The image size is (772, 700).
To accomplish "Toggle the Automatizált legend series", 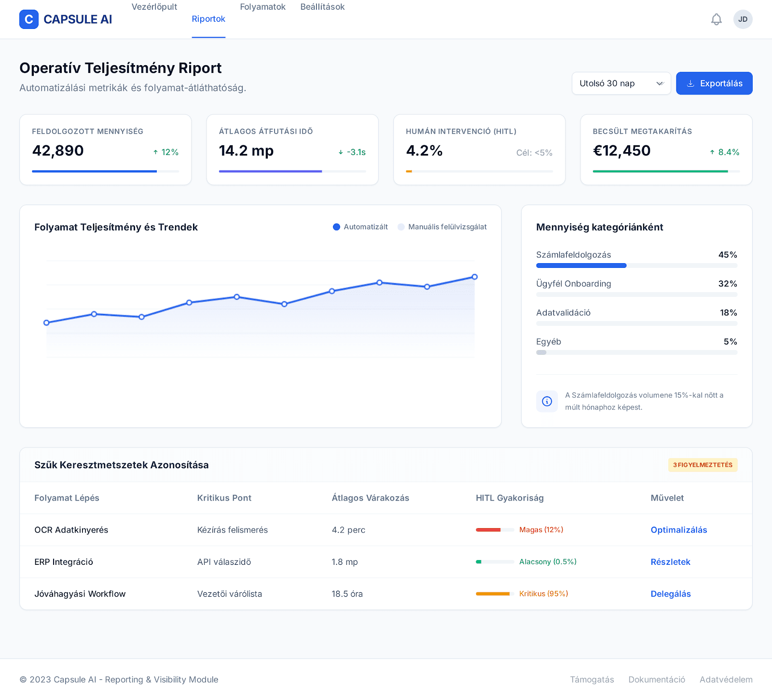I will click(x=360, y=227).
